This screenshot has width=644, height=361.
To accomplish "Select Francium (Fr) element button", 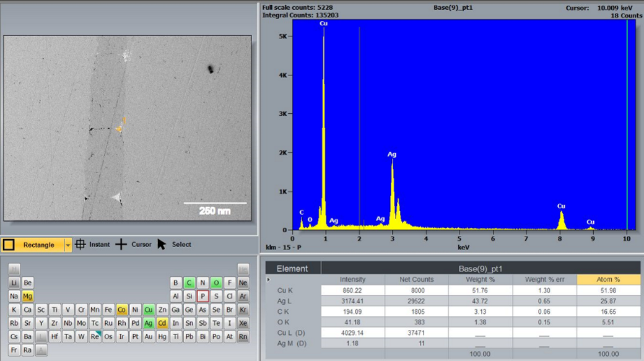I will [14, 350].
